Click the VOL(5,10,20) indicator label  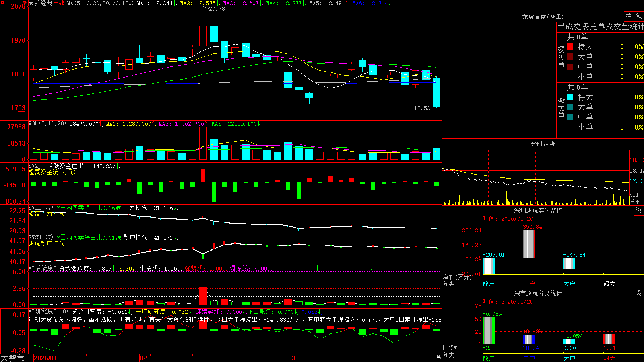pyautogui.click(x=47, y=124)
